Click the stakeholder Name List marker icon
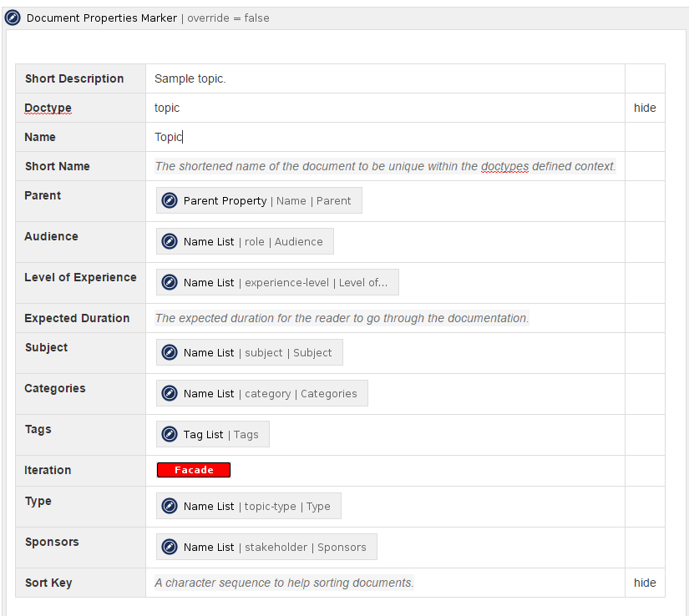Image resolution: width=689 pixels, height=616 pixels. (x=170, y=547)
